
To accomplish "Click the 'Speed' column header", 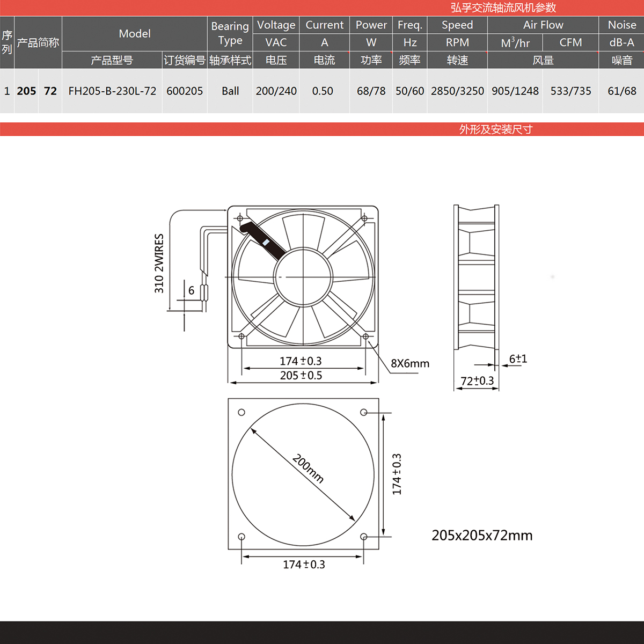I will (457, 25).
